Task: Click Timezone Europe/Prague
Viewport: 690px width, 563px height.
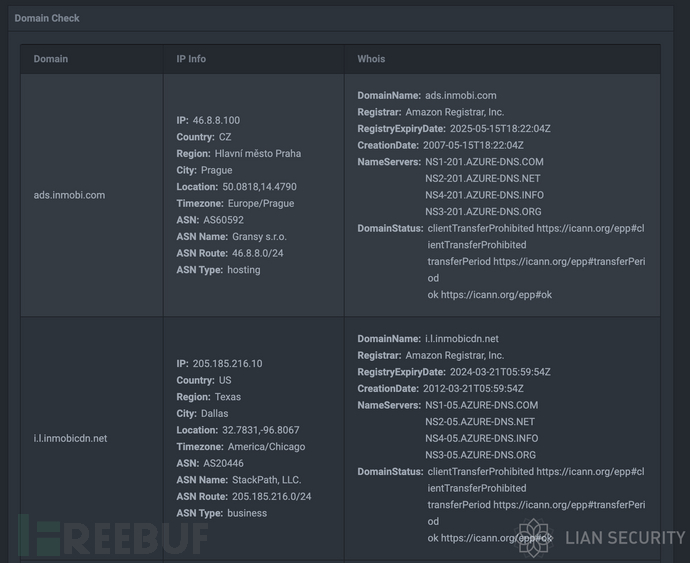Action: pos(261,203)
